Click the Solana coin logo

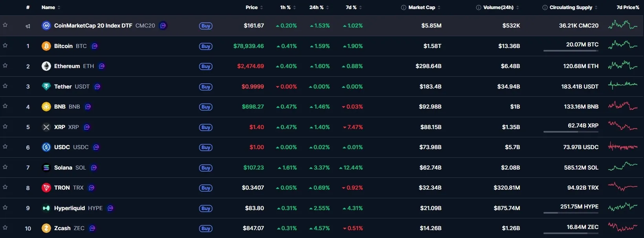(46, 168)
